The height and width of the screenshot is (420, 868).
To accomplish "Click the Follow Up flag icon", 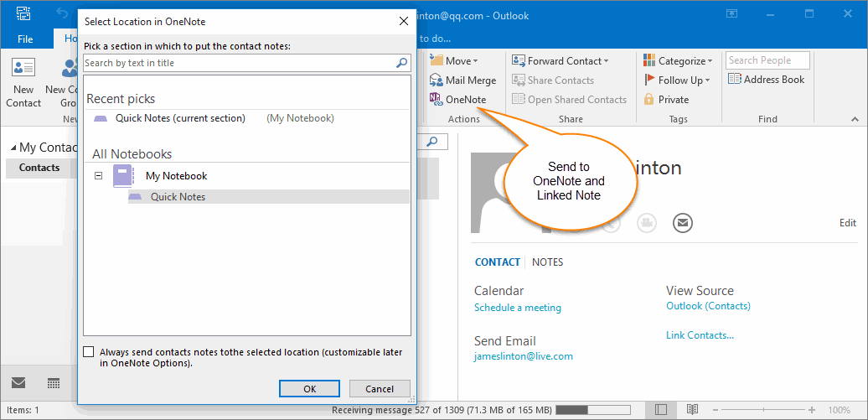I will coord(649,80).
